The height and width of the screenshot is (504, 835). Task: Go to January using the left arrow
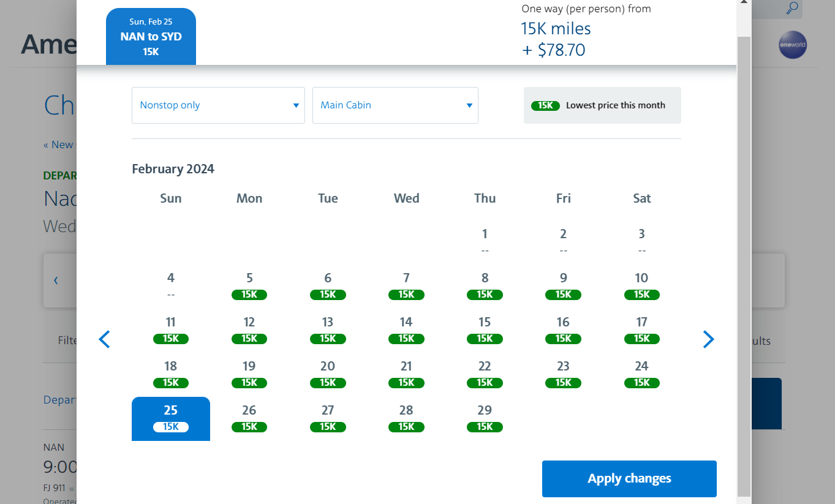pyautogui.click(x=104, y=339)
